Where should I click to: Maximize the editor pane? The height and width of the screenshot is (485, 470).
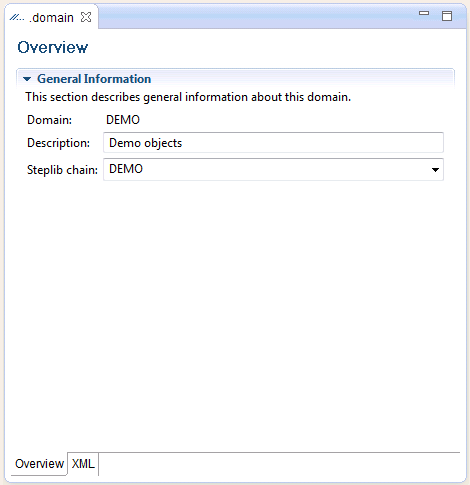click(447, 16)
